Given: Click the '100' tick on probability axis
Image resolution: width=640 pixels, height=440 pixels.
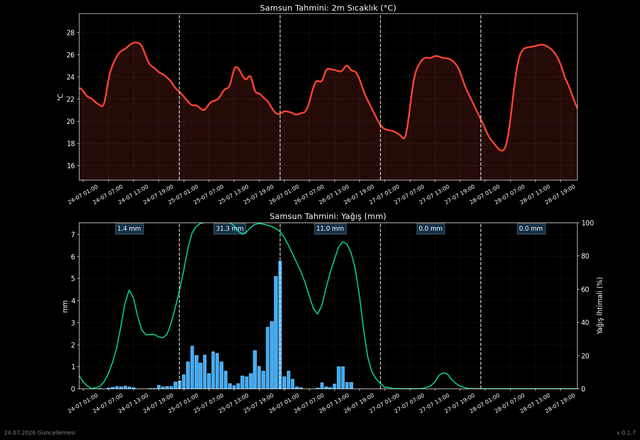Looking at the screenshot, I should 588,223.
